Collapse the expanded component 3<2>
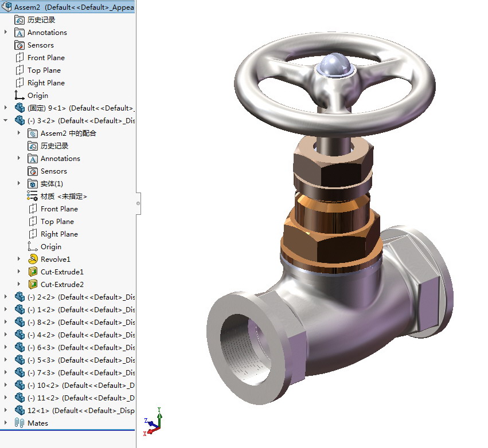 coord(6,120)
